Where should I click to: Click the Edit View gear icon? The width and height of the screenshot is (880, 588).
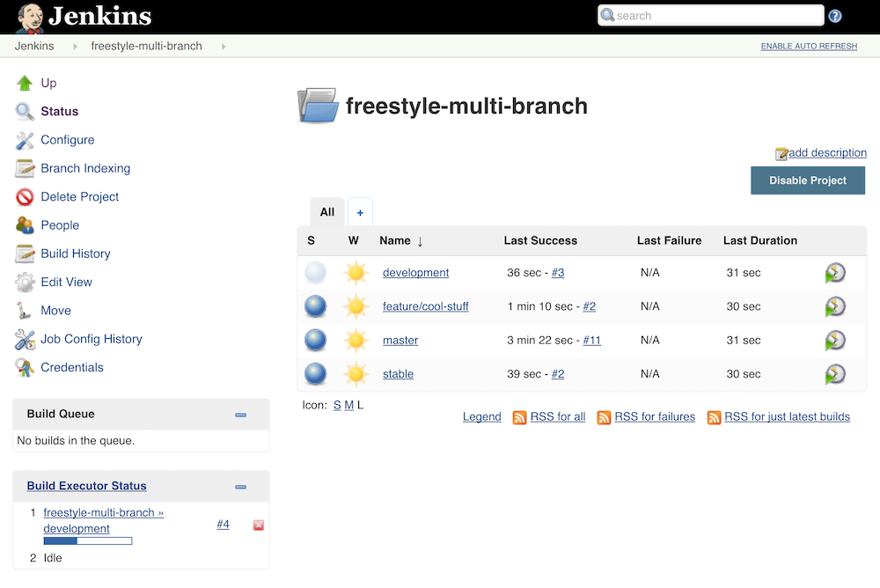(25, 282)
